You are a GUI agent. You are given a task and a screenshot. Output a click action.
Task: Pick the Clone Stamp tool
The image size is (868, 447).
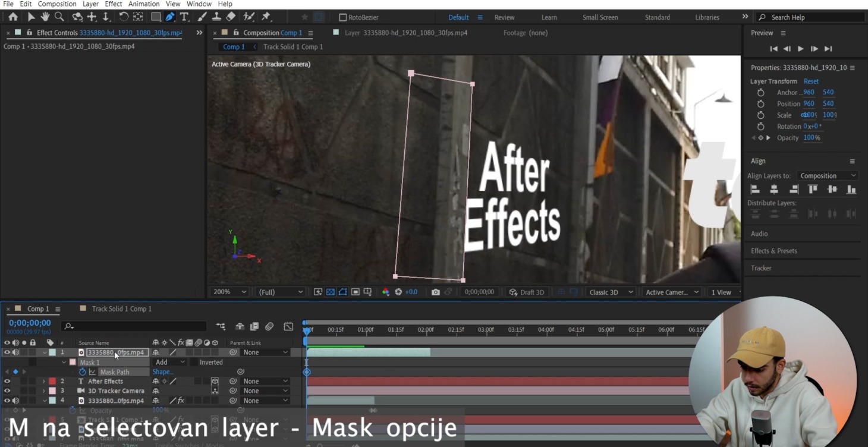pyautogui.click(x=216, y=17)
